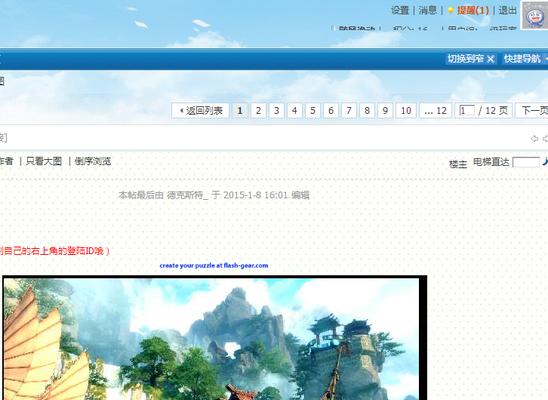The width and height of the screenshot is (548, 400).
Task: Open the 设置 settings link
Action: pyautogui.click(x=400, y=10)
